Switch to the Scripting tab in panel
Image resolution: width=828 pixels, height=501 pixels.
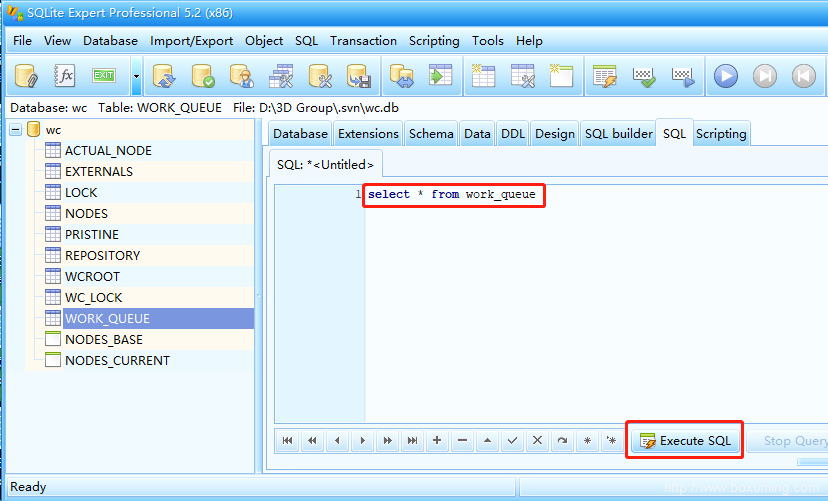721,134
